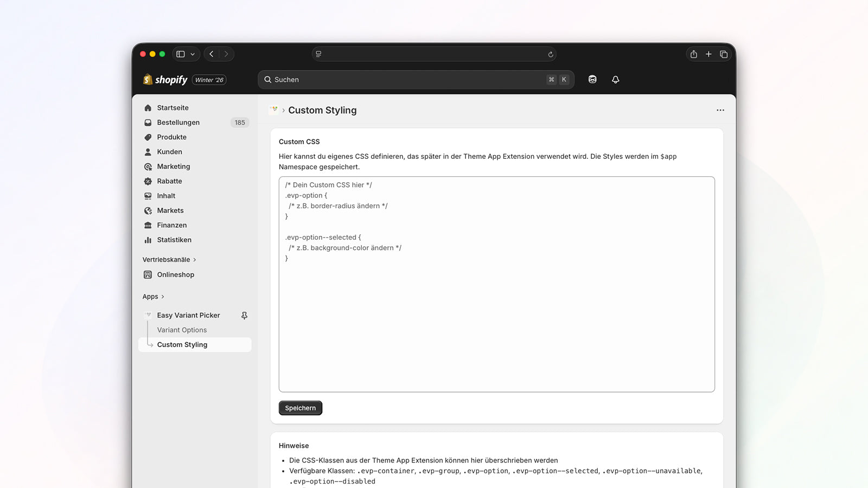The height and width of the screenshot is (488, 868).
Task: Click the Markets globe icon
Action: tap(148, 210)
